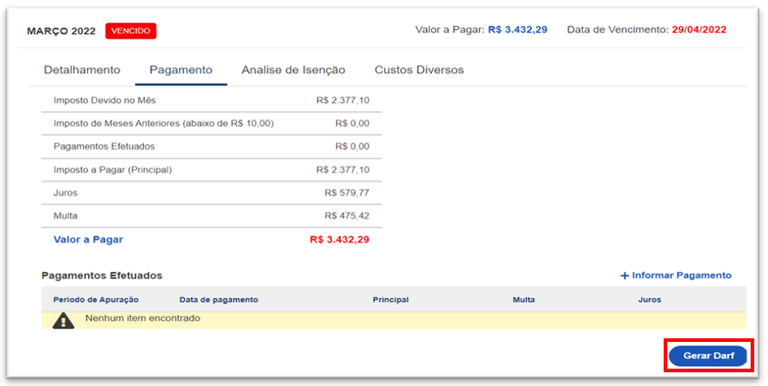Screen dimensions: 768x386
Task: Click the Gerar Darf button
Action: pyautogui.click(x=708, y=356)
